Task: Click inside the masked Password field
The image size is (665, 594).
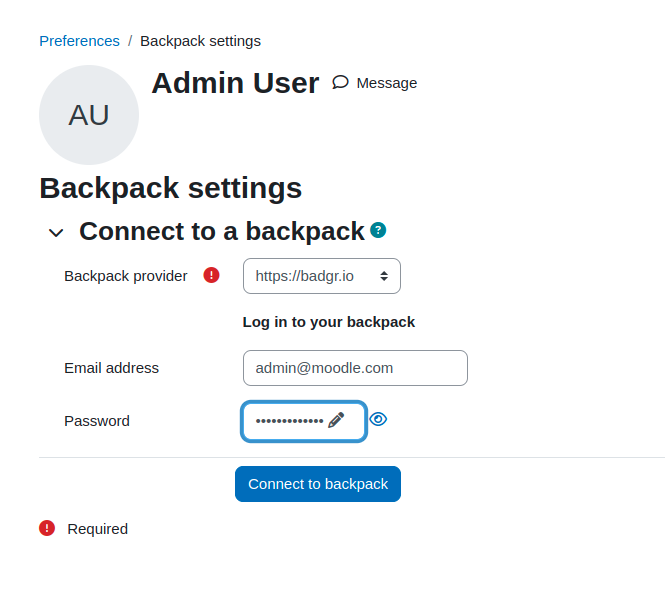Action: tap(304, 421)
